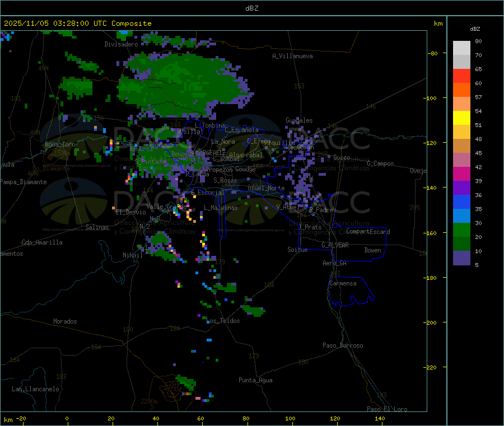
Task: Click the green echo near Punta_Agua volcano
Action: tap(186, 382)
